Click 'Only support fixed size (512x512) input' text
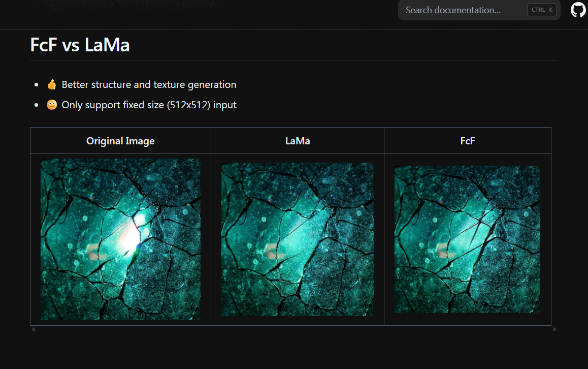 point(149,105)
